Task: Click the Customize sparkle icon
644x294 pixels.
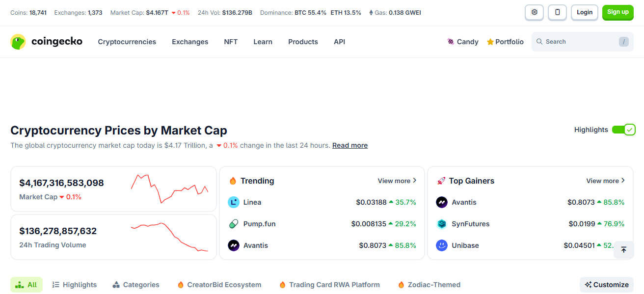Action: (x=588, y=285)
